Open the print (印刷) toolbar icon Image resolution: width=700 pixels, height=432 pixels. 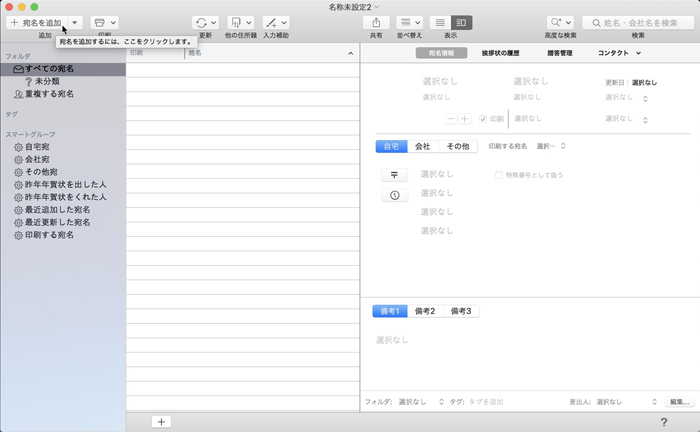pos(99,21)
